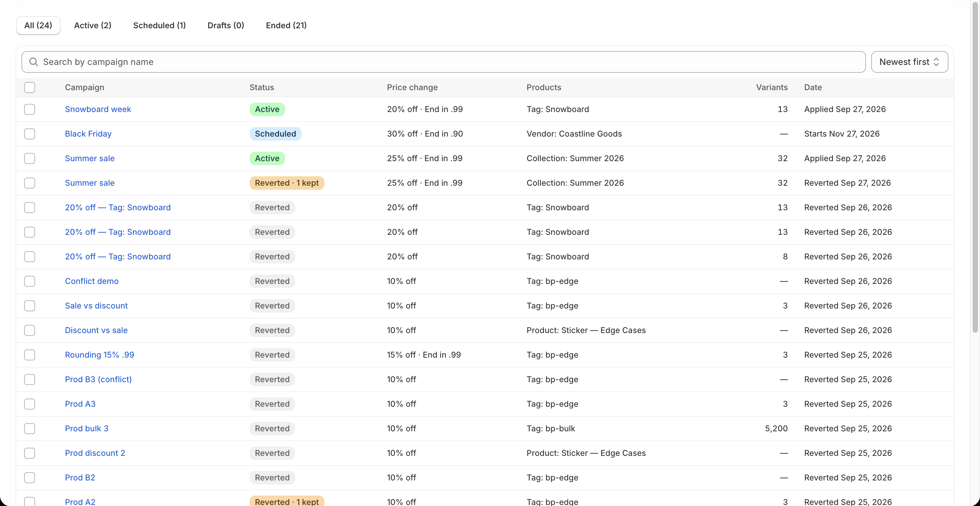Click Reverted · 1 kept badge on Summer sale
The image size is (980, 506).
[287, 183]
